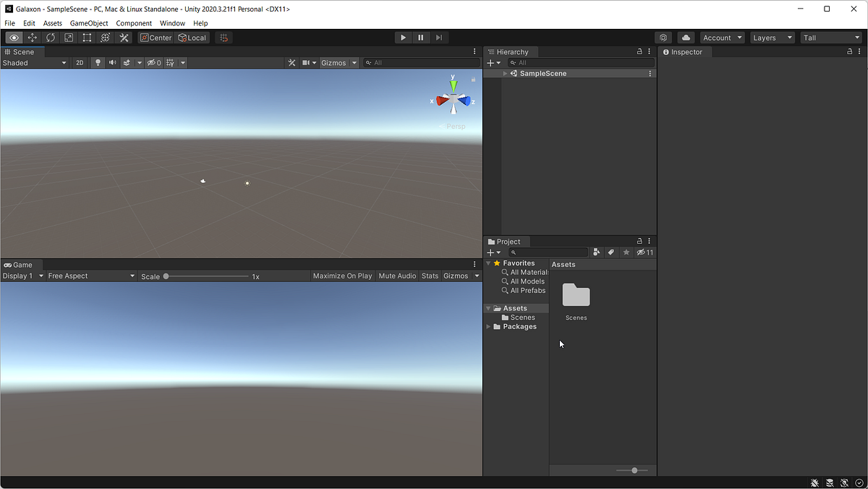Open the Unity cloud services panel
868x489 pixels.
tap(685, 37)
